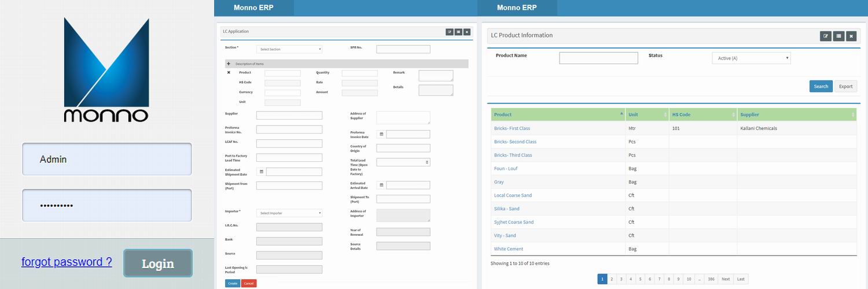Open the White Cement product link

[509, 249]
